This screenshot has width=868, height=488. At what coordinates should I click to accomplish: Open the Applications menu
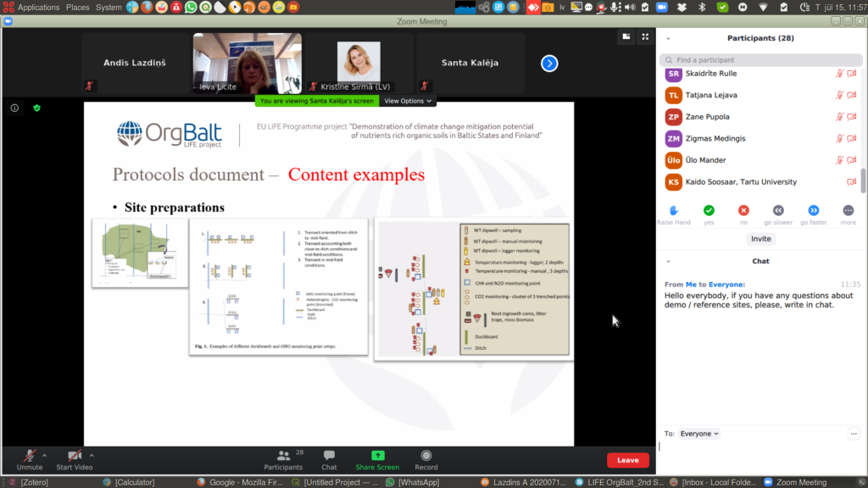(x=38, y=7)
